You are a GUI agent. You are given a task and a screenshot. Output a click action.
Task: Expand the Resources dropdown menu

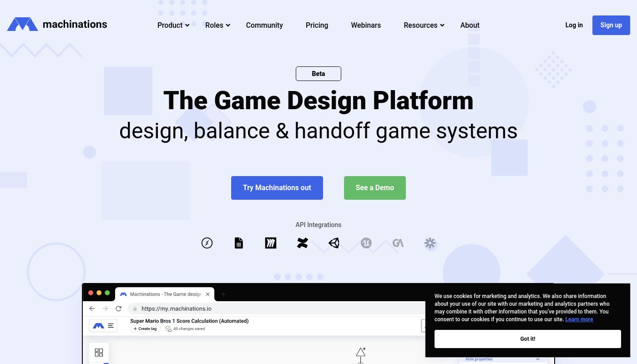coord(424,25)
